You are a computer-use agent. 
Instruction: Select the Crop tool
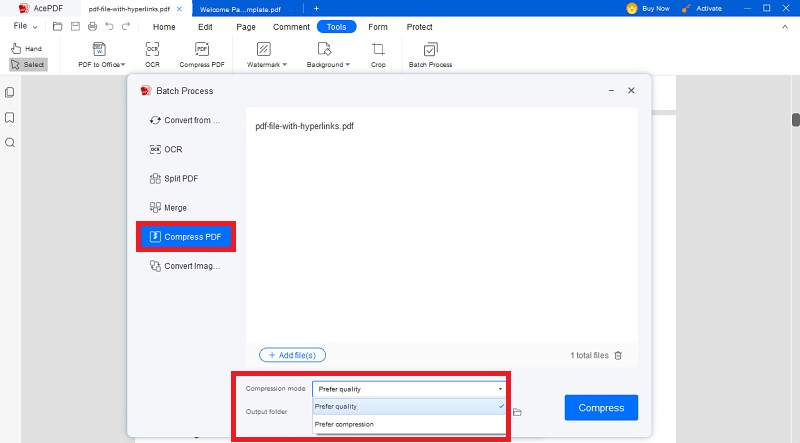(x=378, y=55)
